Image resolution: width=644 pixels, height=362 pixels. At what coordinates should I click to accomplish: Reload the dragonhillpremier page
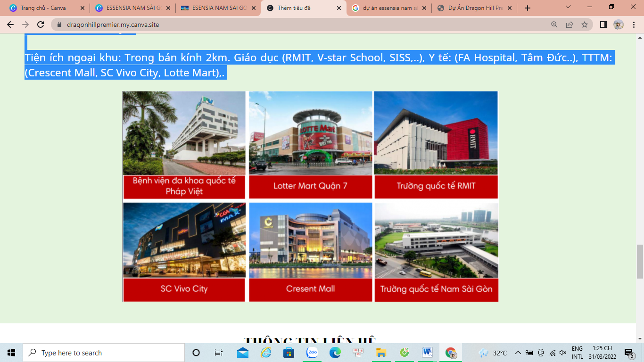[x=41, y=25]
